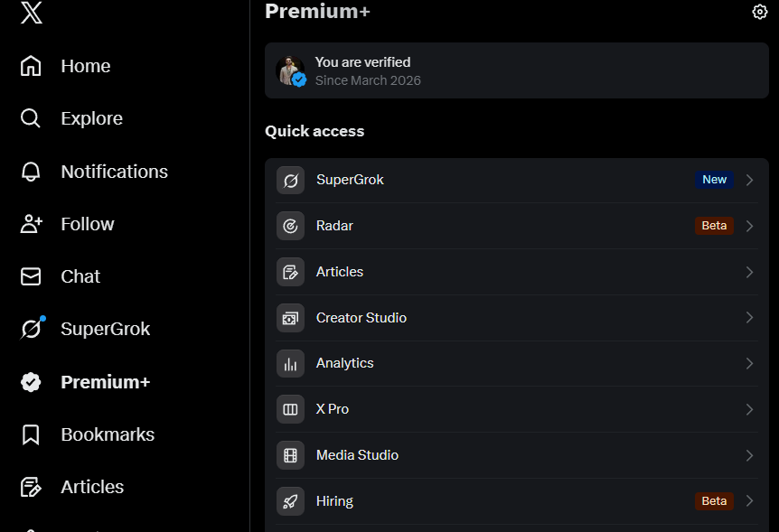Click the SuperGrok icon in the sidebar
Image resolution: width=779 pixels, height=532 pixels.
click(32, 329)
